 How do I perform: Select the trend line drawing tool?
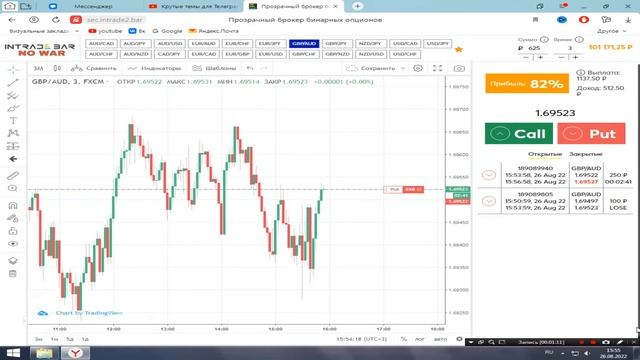(13, 83)
